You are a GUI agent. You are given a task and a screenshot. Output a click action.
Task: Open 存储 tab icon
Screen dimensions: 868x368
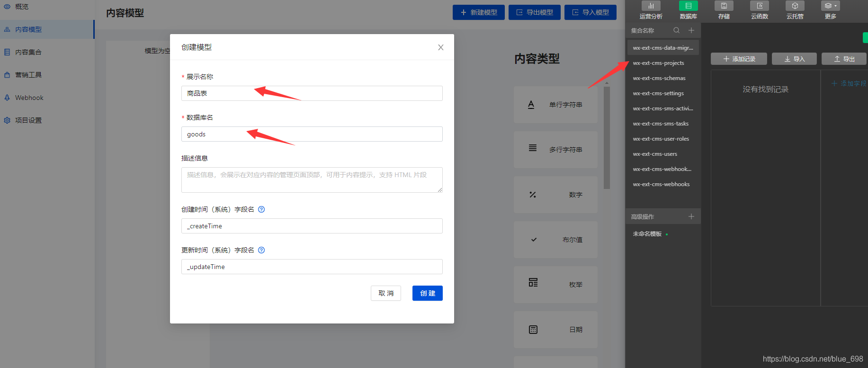[724, 6]
